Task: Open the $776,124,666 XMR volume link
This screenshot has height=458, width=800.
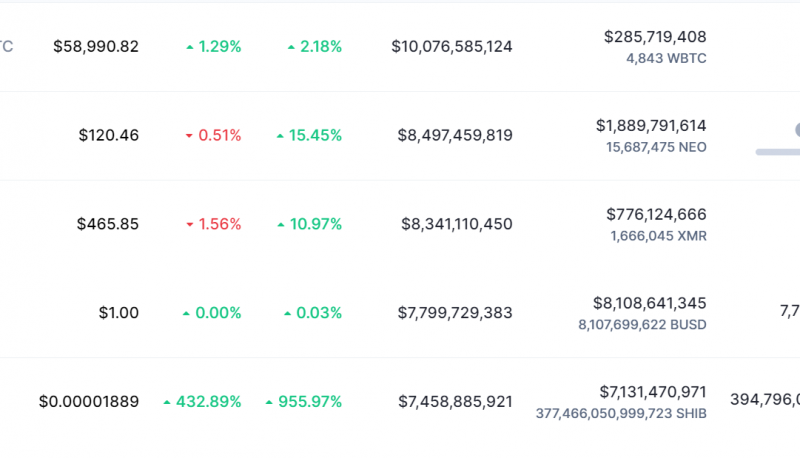Action: pos(656,214)
